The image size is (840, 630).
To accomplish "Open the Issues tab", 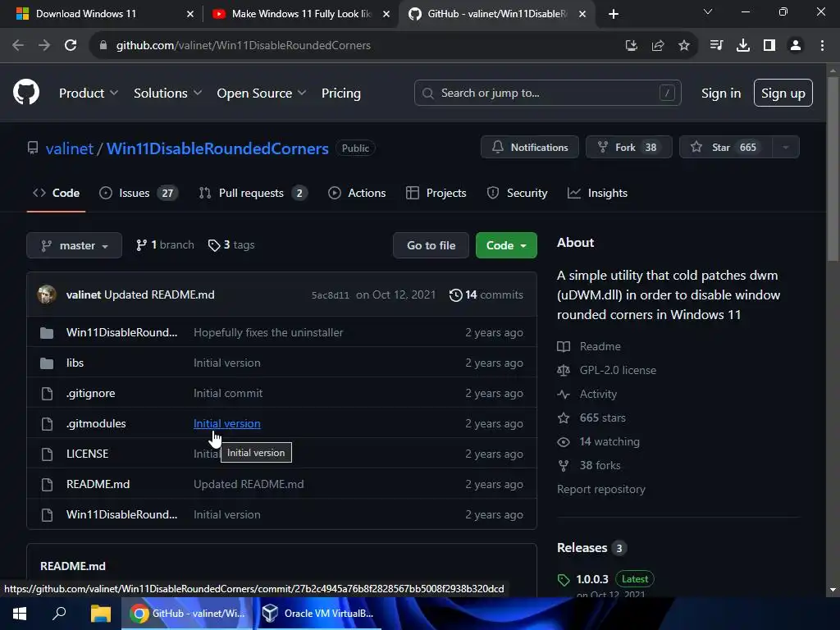I will (x=139, y=193).
